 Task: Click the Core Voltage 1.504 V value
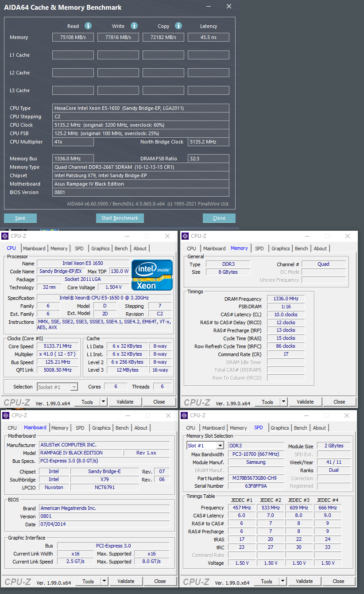click(x=113, y=287)
